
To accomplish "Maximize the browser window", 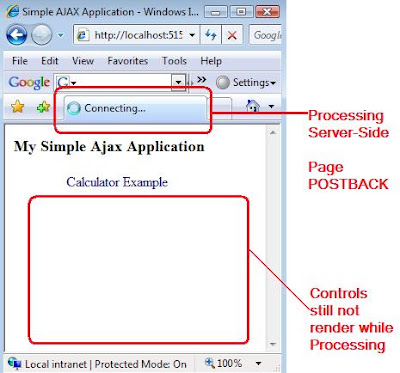I will tap(241, 12).
